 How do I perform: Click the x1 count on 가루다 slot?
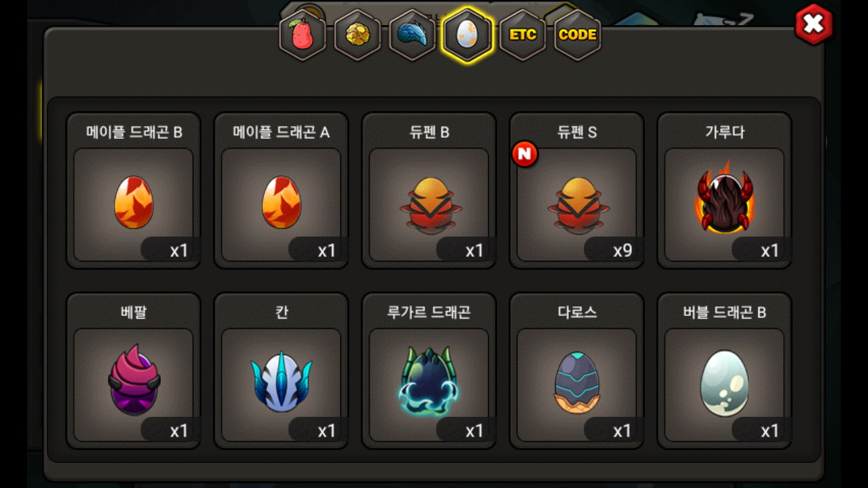click(x=770, y=251)
